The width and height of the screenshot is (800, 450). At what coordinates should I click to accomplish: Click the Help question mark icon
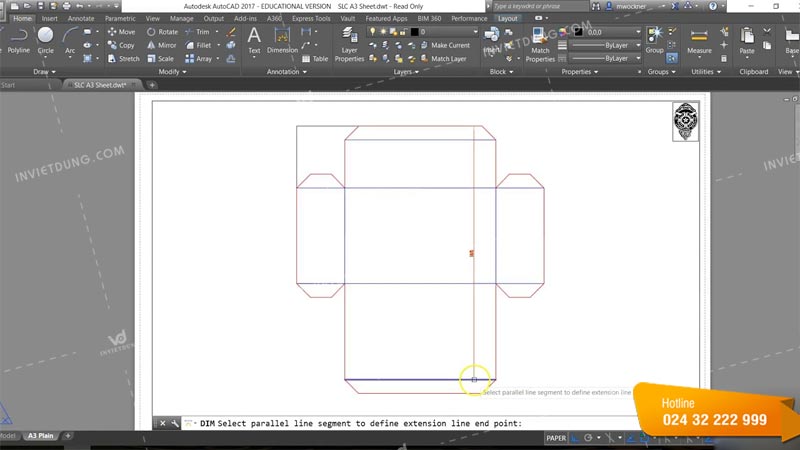[713, 6]
